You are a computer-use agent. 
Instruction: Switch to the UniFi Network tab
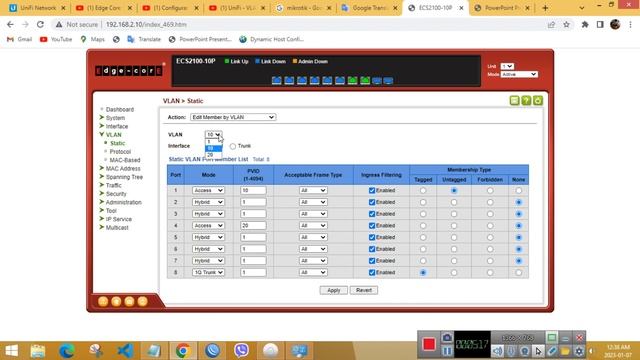pos(38,8)
